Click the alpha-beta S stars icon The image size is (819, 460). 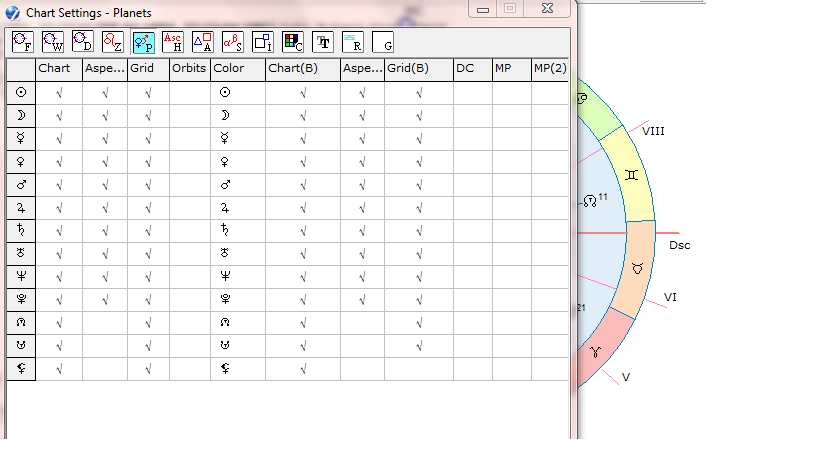[x=232, y=41]
